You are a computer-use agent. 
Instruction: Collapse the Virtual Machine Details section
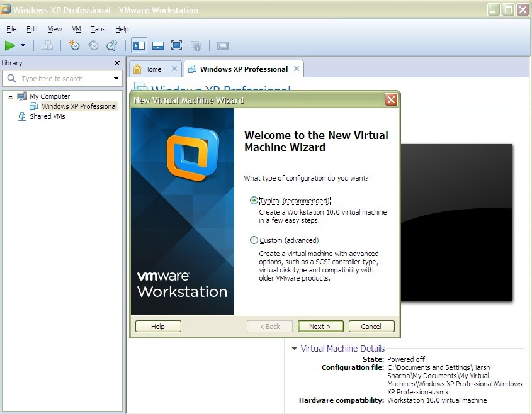pos(294,348)
